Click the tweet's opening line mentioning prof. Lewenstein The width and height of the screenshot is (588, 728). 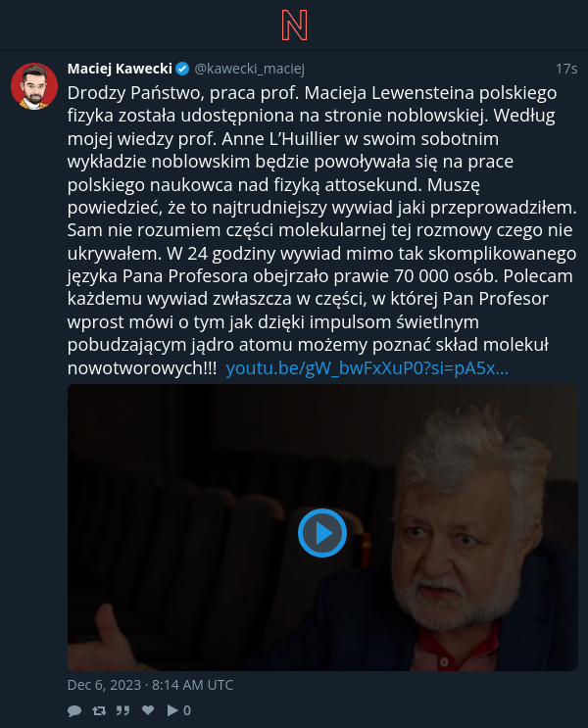click(312, 93)
